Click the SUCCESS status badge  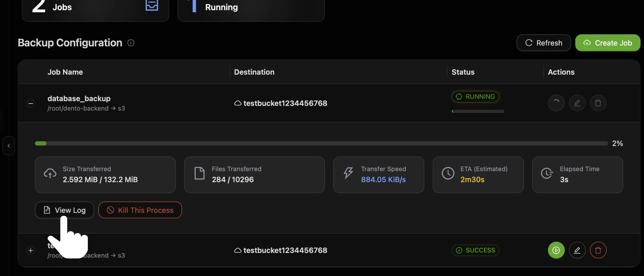click(x=475, y=250)
